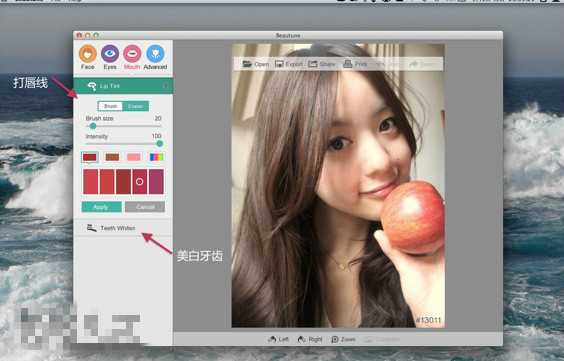Click the Intensity slider handle
Viewport: 564px width, 361px height.
click(x=160, y=143)
